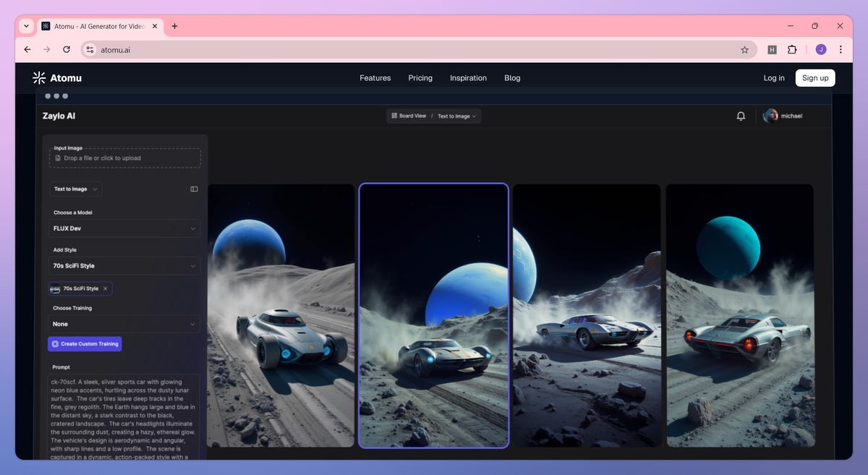Click the Prompt heading label
Image resolution: width=868 pixels, height=475 pixels.
61,367
